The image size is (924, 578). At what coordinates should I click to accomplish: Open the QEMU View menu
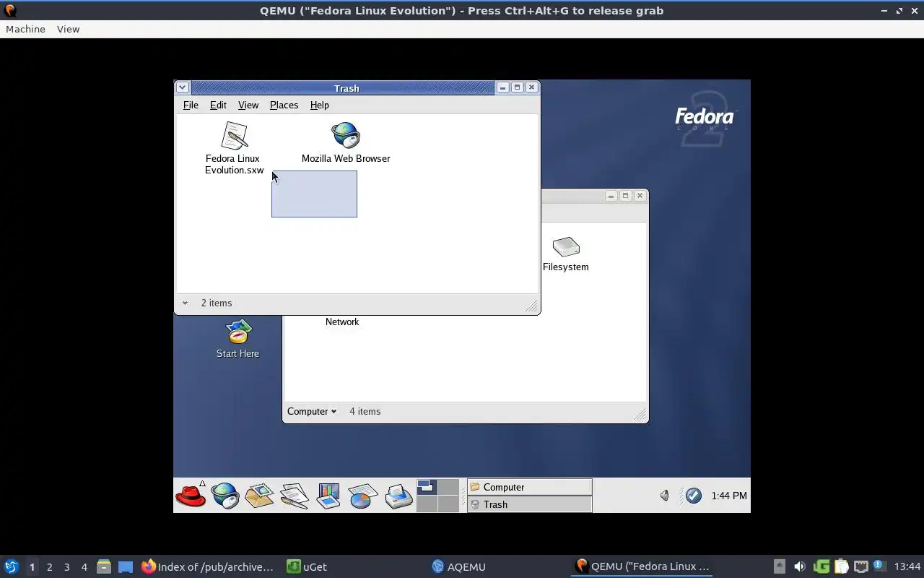coord(69,29)
